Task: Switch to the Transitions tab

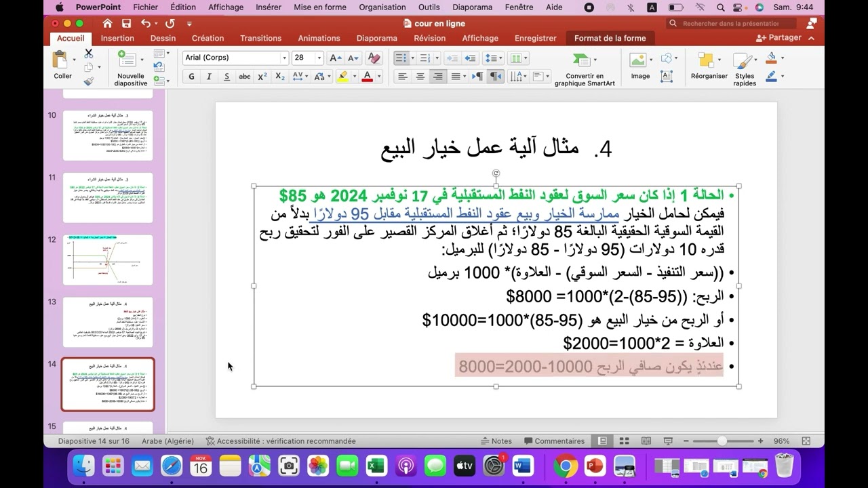Action: pos(260,38)
